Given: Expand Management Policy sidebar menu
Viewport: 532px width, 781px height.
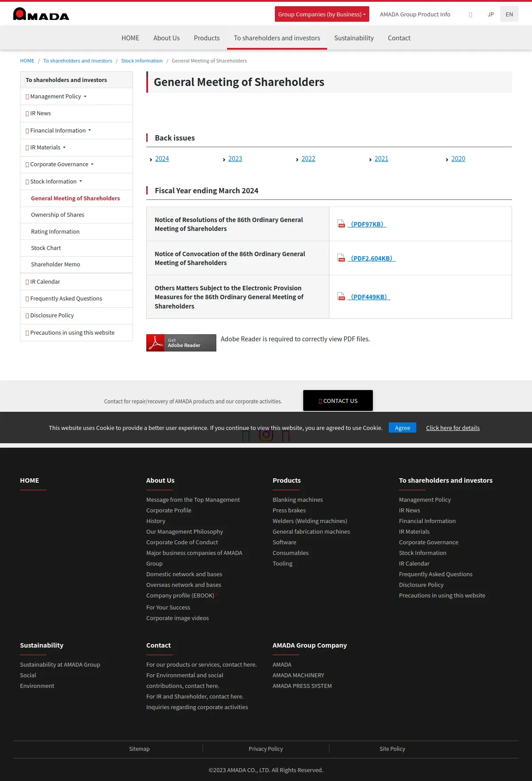Looking at the screenshot, I should click(76, 97).
